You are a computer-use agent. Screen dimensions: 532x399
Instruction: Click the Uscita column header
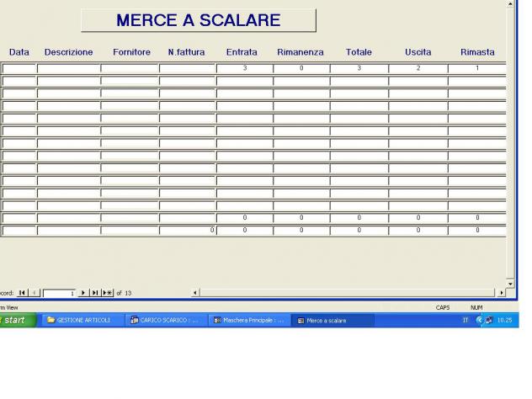click(x=418, y=52)
